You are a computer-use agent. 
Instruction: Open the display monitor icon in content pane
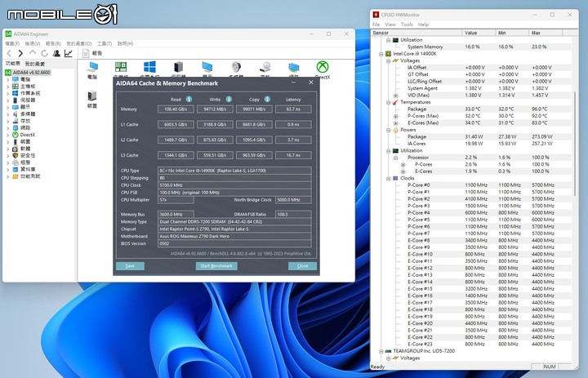207,68
